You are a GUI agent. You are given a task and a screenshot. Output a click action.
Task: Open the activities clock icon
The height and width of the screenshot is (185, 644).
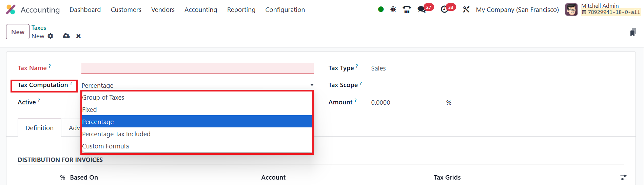(444, 9)
